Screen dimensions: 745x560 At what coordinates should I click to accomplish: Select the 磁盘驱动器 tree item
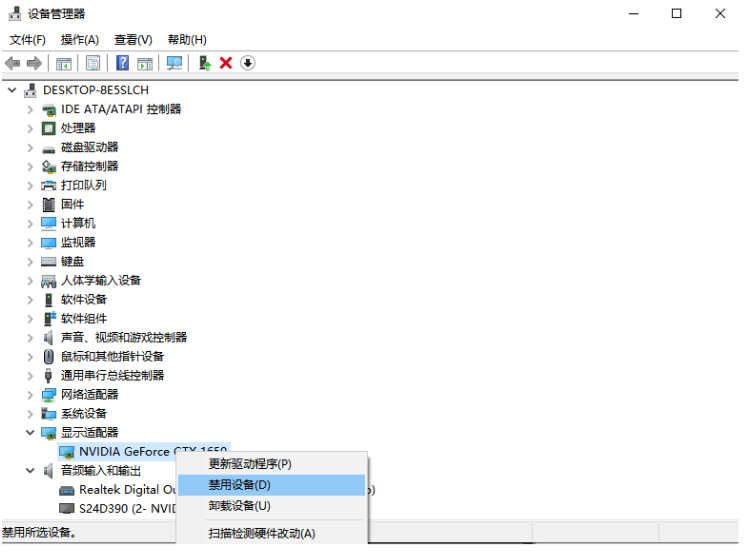tap(89, 147)
